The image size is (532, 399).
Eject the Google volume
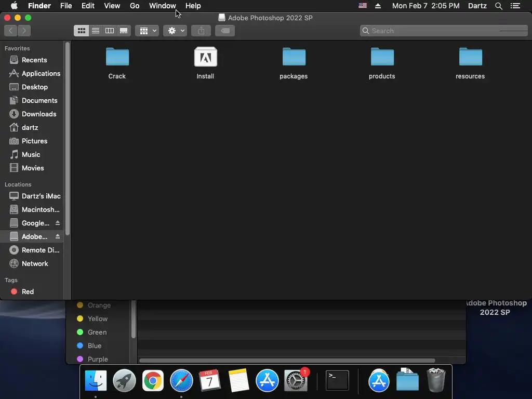(58, 223)
